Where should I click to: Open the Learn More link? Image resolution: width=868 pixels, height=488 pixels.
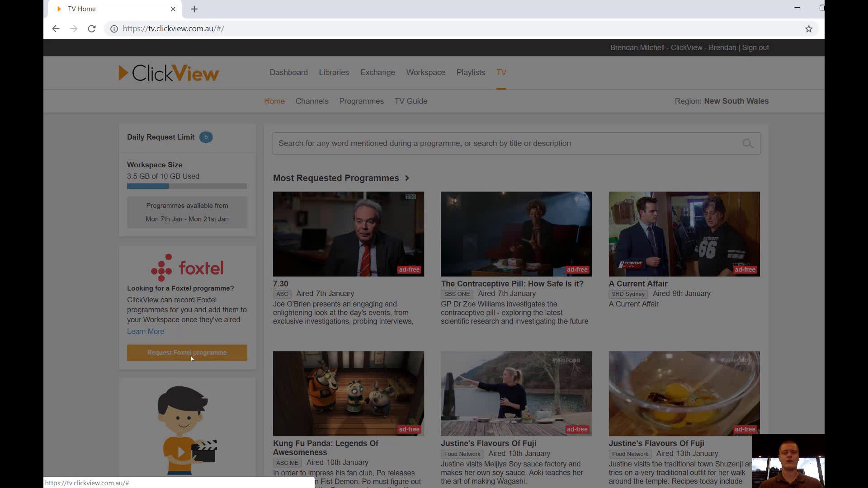[145, 331]
